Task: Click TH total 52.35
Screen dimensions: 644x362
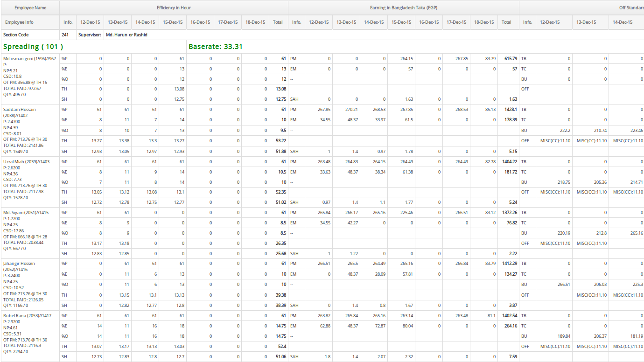Action: [281, 192]
